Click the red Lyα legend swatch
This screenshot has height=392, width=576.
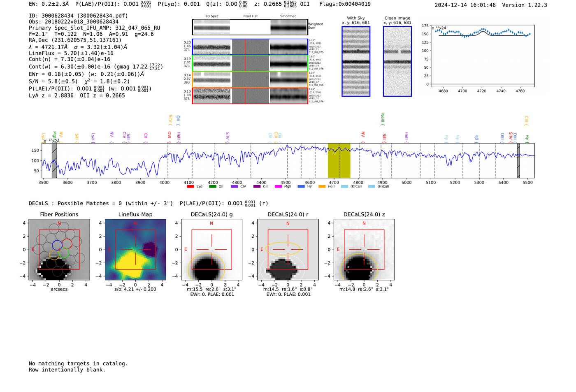tap(190, 187)
